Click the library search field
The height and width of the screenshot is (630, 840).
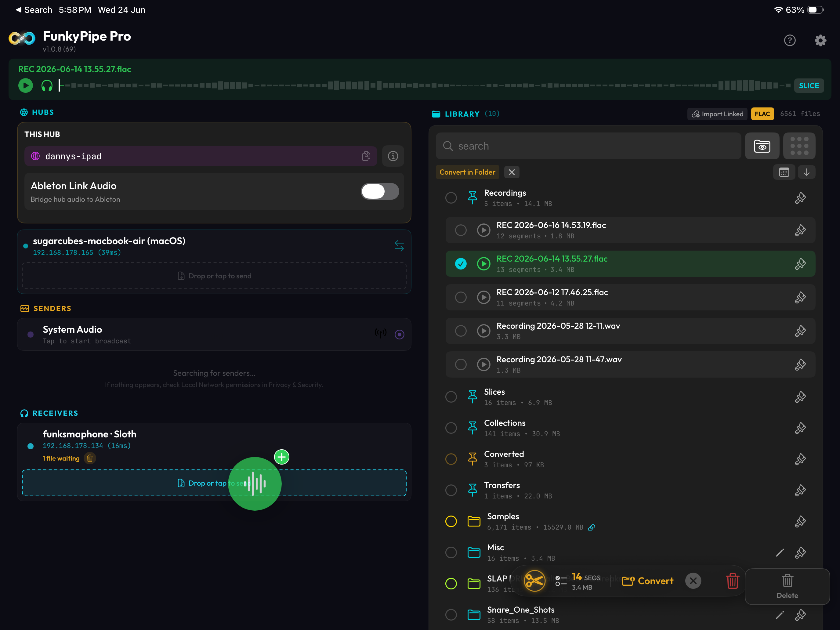click(588, 146)
